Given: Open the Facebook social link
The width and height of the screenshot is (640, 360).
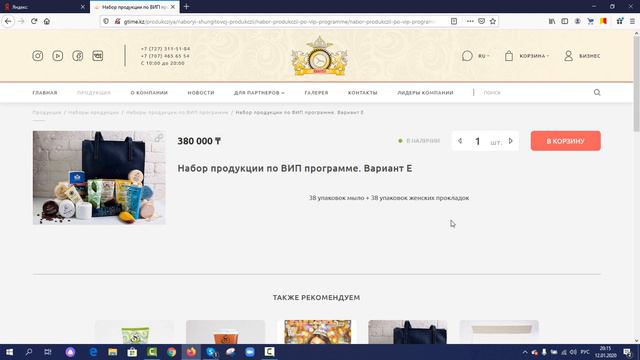Looking at the screenshot, I should [78, 56].
